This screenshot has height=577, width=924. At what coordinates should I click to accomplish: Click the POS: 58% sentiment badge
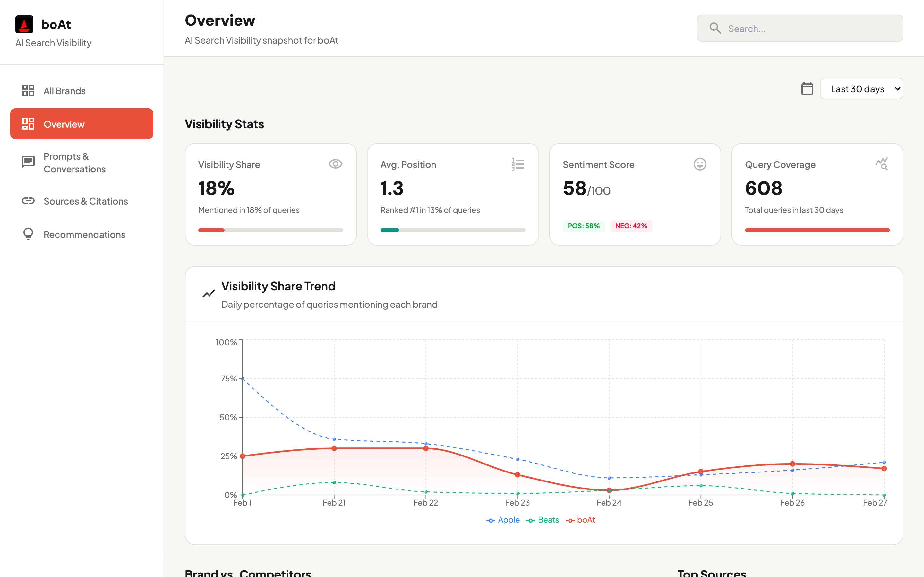(583, 226)
